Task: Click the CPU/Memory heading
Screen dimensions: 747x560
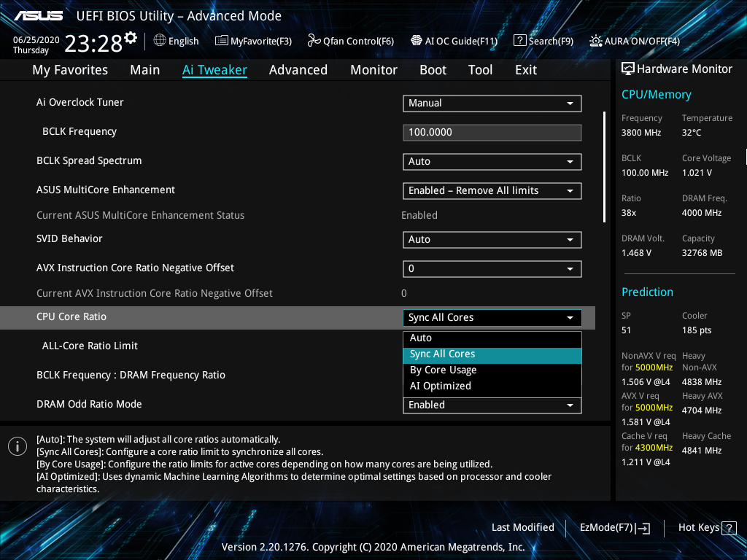Action: (x=656, y=94)
